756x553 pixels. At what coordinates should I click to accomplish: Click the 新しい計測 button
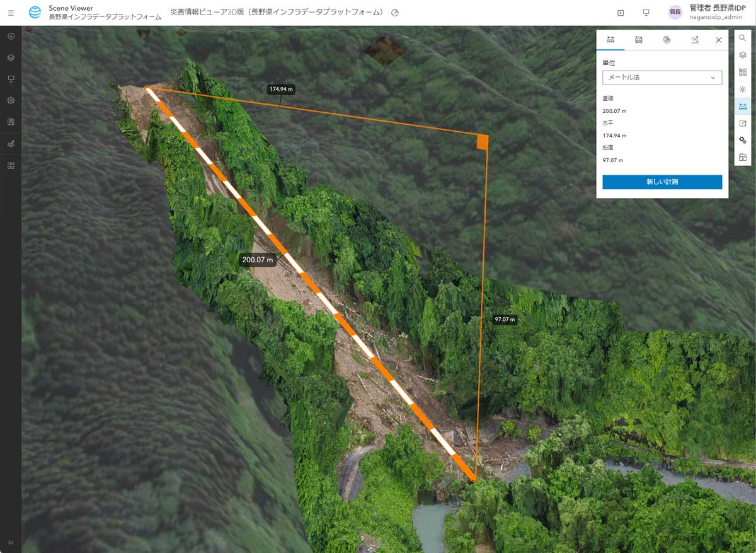point(661,182)
